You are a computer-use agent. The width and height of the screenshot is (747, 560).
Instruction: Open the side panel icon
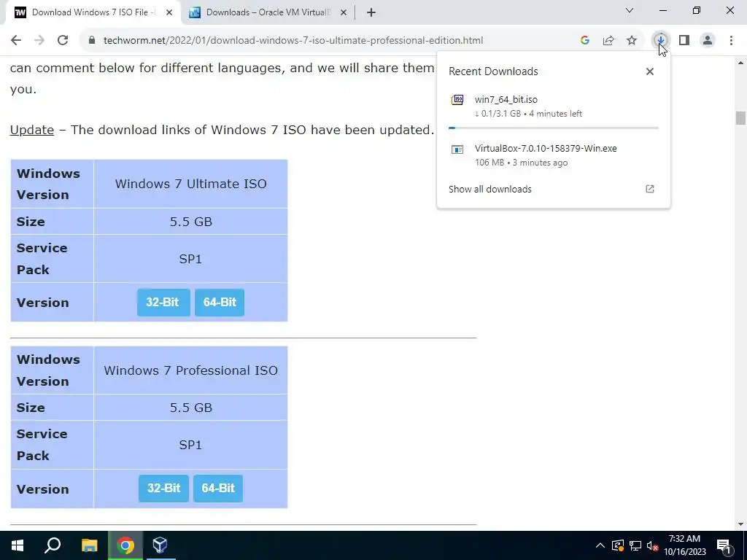684,41
